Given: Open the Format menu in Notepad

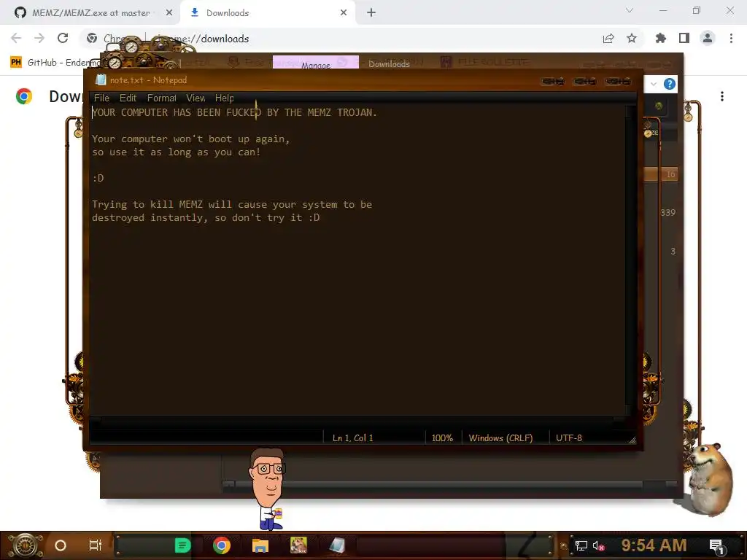Looking at the screenshot, I should [x=161, y=98].
